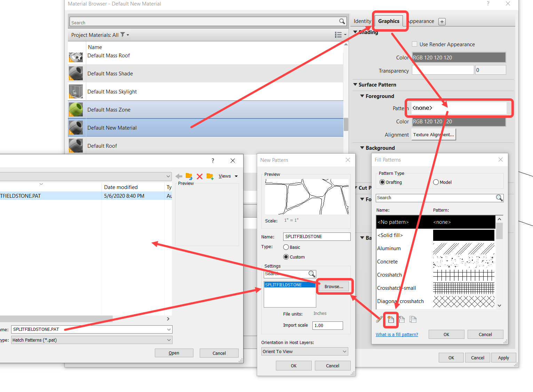Viewport: 533px width, 392px height.
Task: Duplicate the selected fill pattern
Action: (413, 320)
